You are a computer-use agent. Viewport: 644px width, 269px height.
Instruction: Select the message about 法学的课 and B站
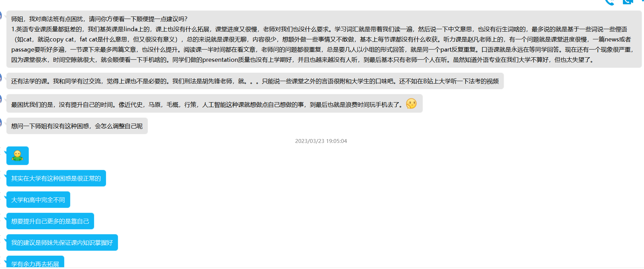pos(255,81)
